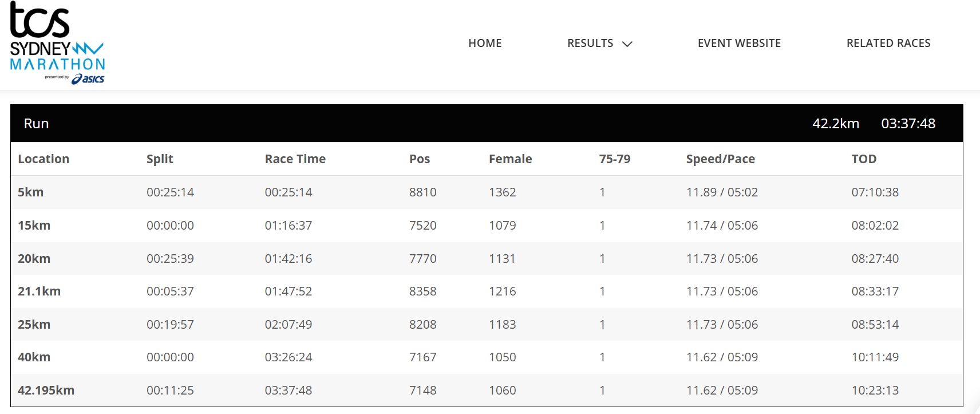Click the Run section header bar
The height and width of the screenshot is (414, 980).
(487, 123)
